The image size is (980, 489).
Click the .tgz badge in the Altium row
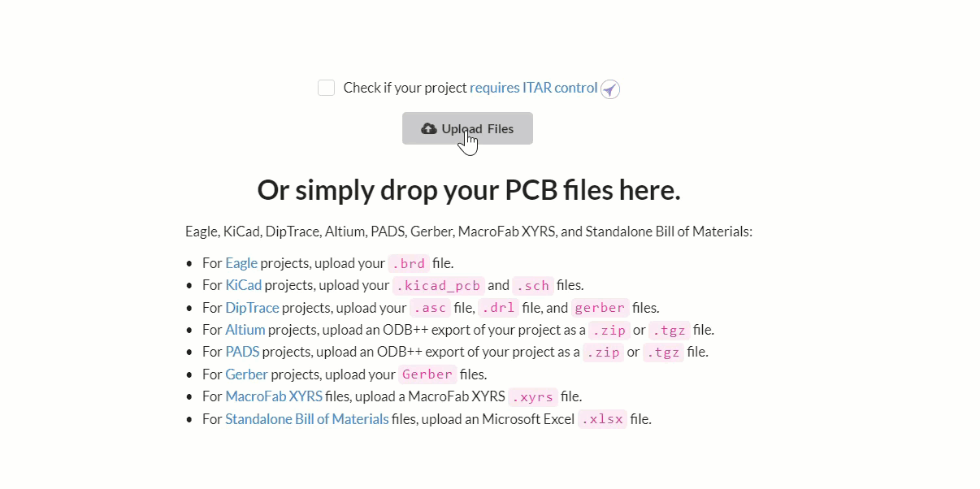[668, 330]
